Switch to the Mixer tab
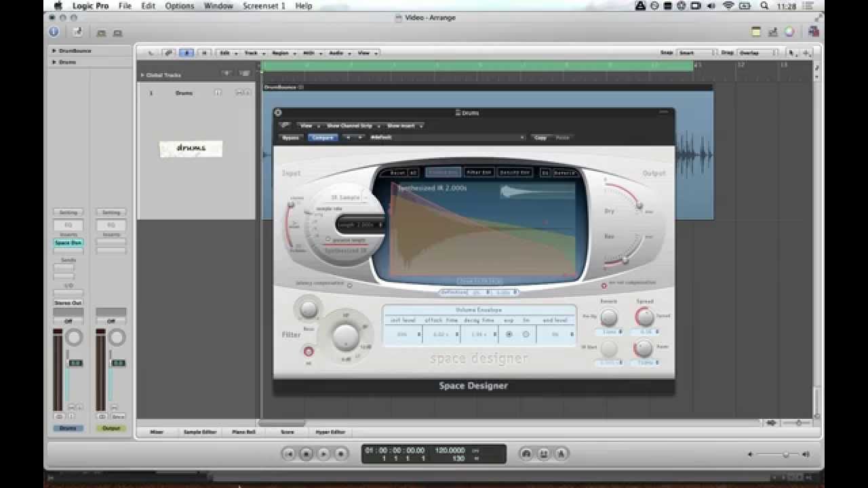The height and width of the screenshot is (488, 868). (157, 432)
